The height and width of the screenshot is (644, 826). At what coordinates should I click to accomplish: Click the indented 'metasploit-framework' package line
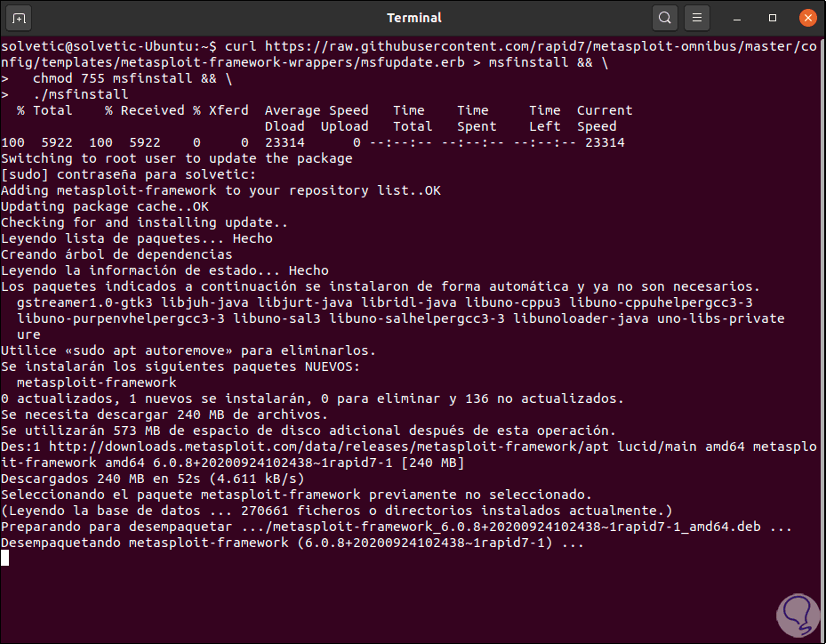(96, 382)
